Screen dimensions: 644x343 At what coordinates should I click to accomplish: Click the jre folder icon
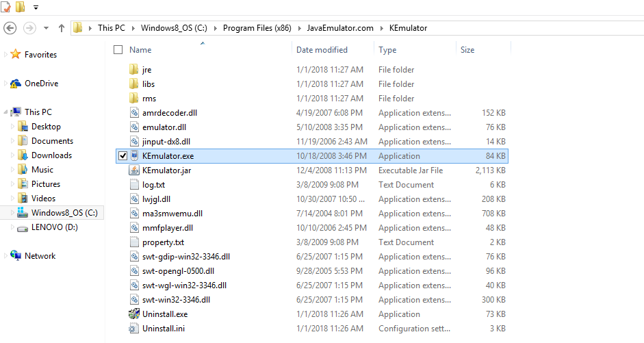[134, 70]
